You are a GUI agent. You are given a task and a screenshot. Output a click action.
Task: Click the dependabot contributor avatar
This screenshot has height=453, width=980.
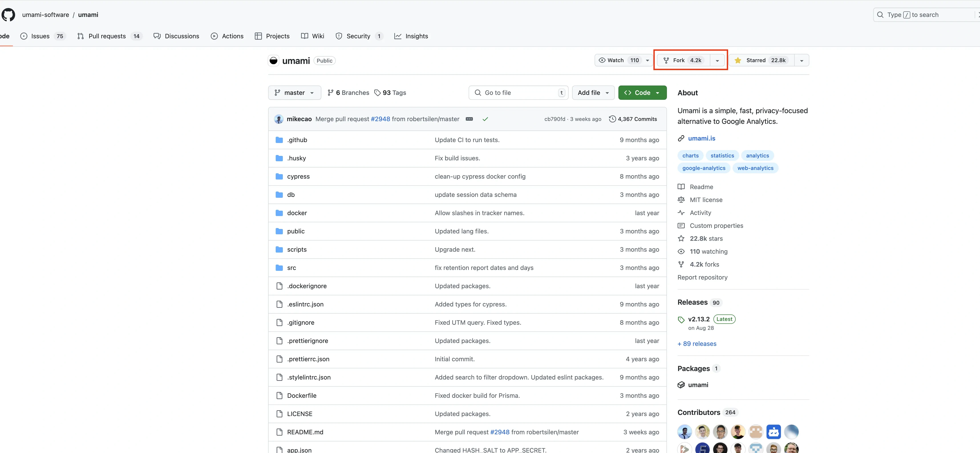[773, 432]
